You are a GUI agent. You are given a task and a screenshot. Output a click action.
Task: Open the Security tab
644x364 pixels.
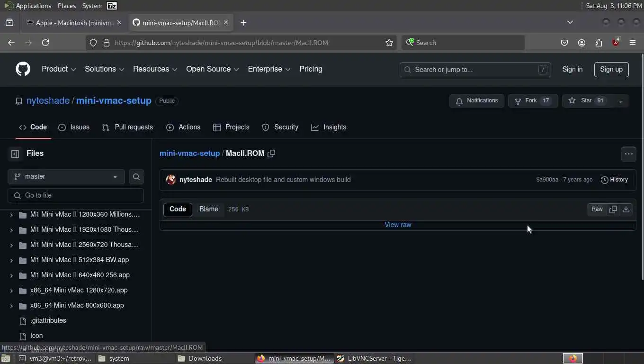tap(280, 127)
